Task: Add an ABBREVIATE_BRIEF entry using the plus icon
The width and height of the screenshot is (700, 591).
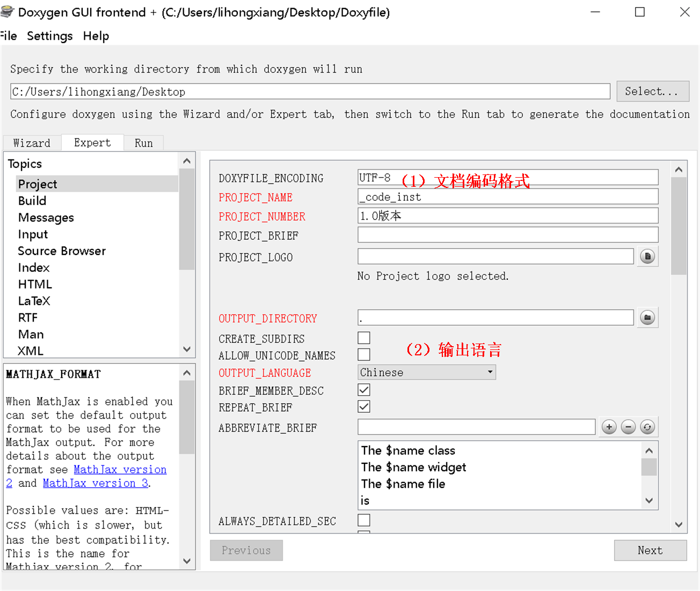Action: point(609,426)
